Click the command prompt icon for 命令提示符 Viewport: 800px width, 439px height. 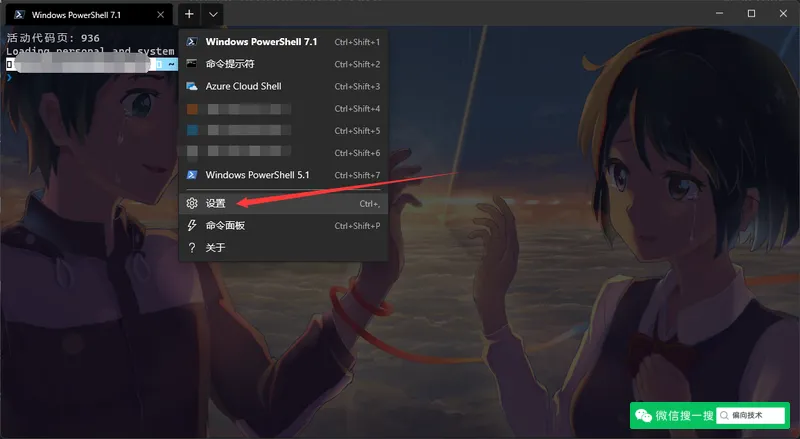click(x=192, y=63)
